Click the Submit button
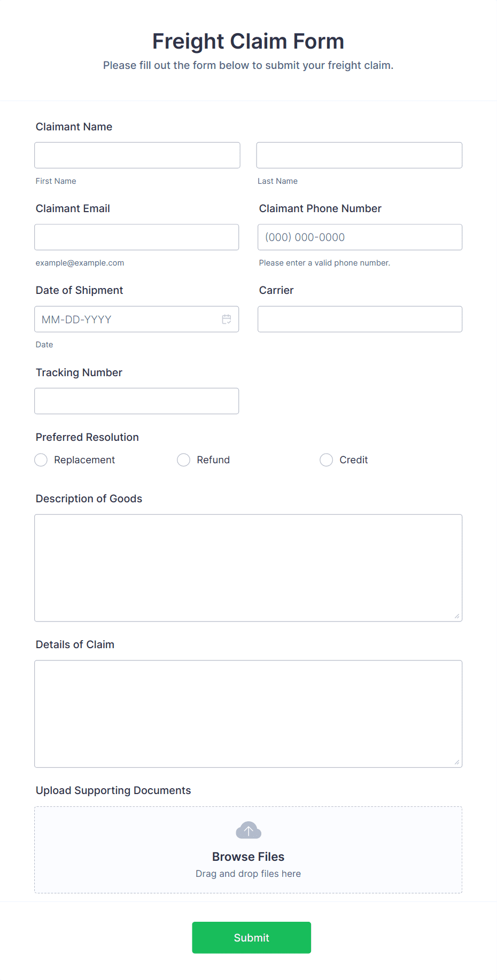This screenshot has height=980, width=497. pyautogui.click(x=251, y=937)
